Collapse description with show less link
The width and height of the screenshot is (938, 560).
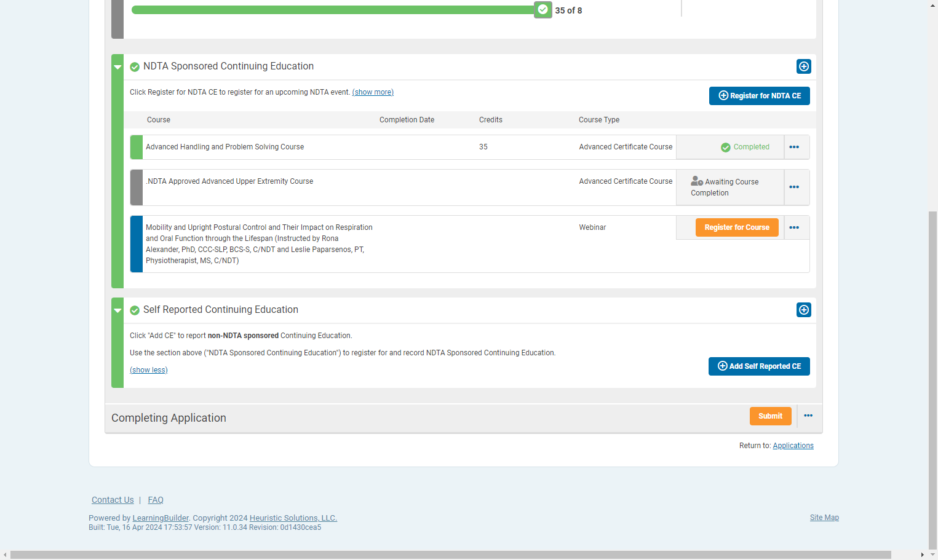coord(149,370)
